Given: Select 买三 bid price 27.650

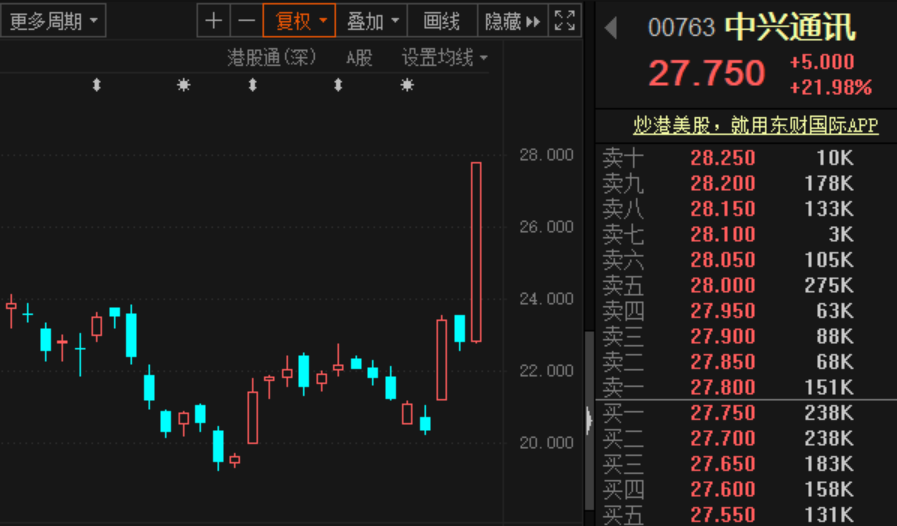Looking at the screenshot, I should click(723, 464).
